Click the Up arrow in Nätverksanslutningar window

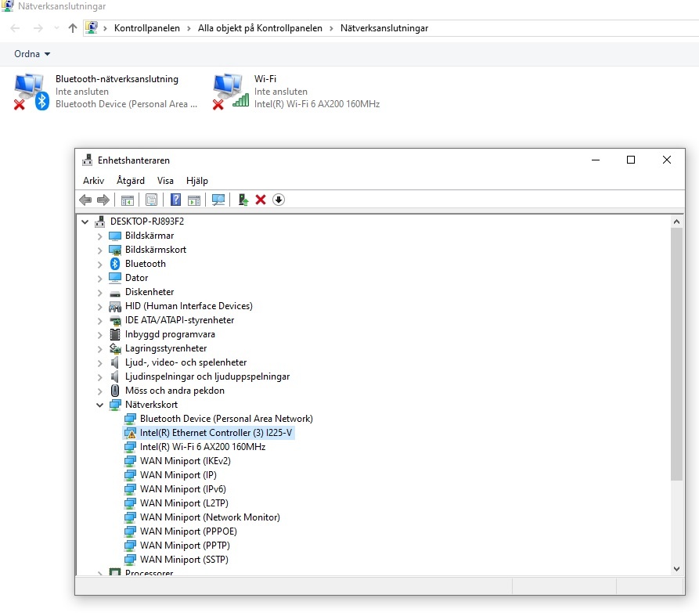(x=73, y=28)
